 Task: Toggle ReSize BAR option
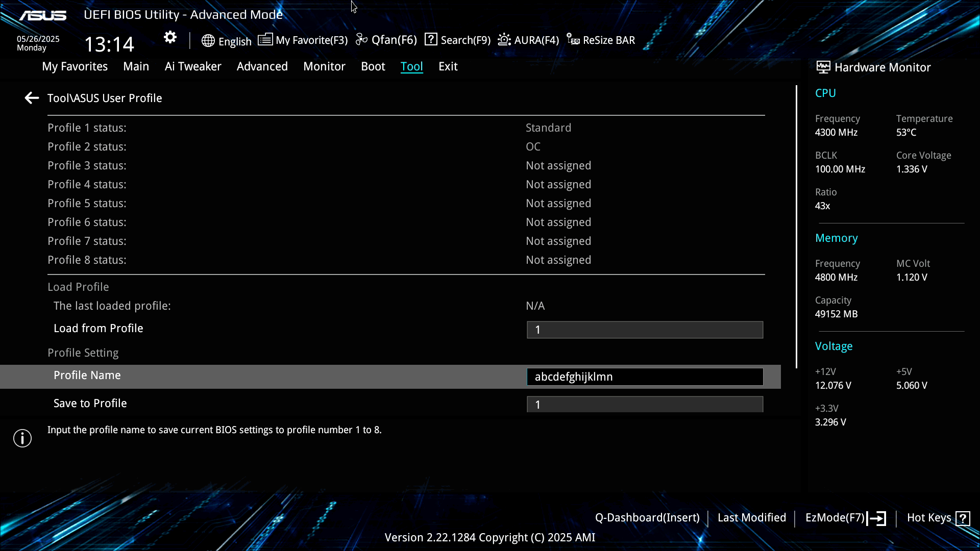click(601, 40)
